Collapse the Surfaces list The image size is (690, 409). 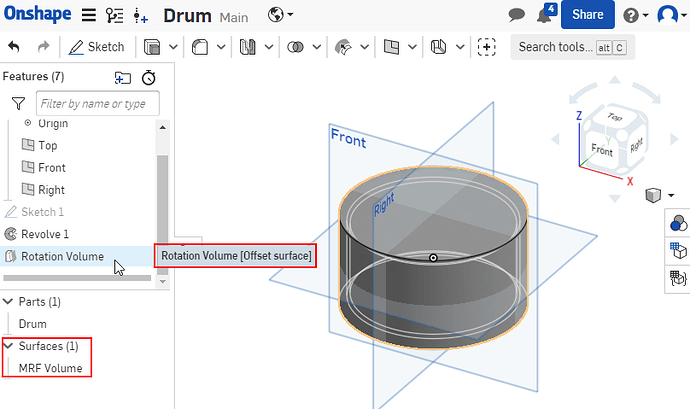pos(9,346)
